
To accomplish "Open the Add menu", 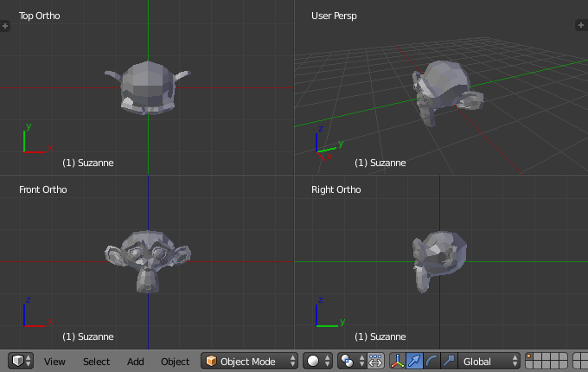I will tap(136, 362).
